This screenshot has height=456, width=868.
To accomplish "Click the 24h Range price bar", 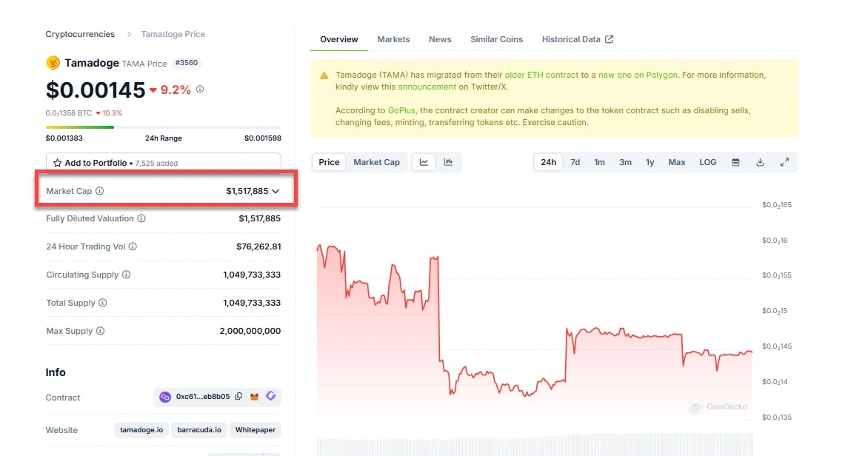I will point(163,127).
